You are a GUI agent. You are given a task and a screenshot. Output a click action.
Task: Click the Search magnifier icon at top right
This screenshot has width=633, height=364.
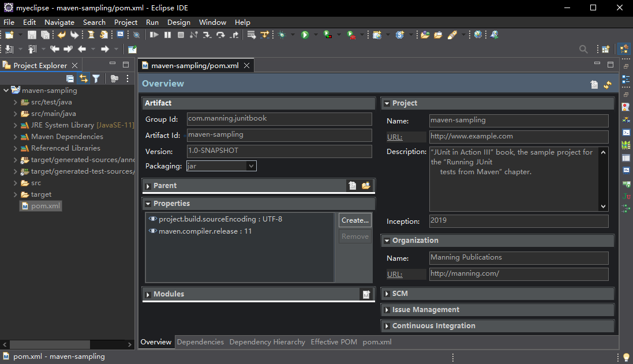coord(583,49)
